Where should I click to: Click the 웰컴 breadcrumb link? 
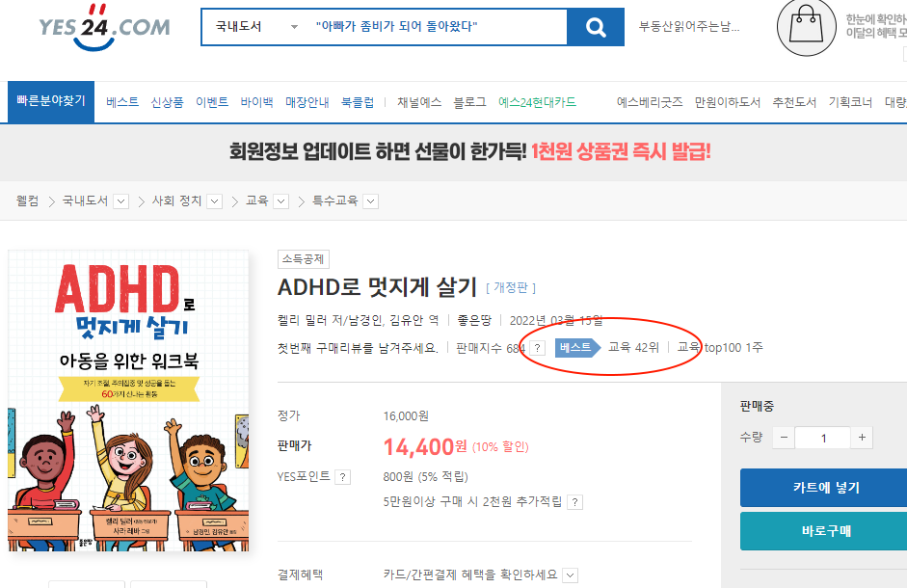click(x=27, y=200)
